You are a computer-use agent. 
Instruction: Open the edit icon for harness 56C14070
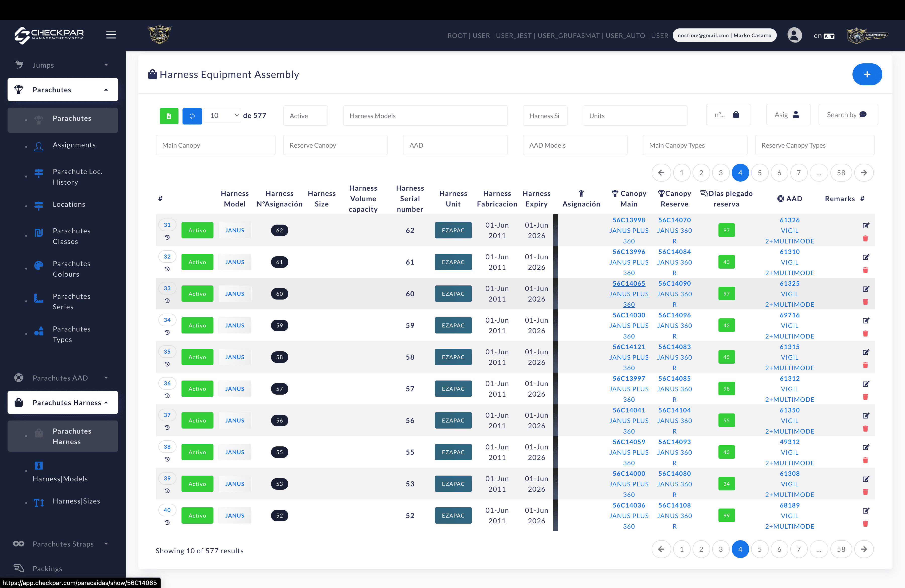[x=866, y=226]
